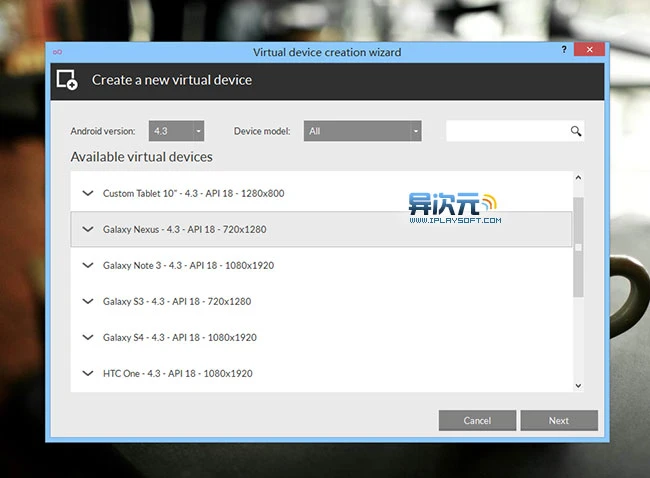Expand the Galaxy S3 device chevron
This screenshot has width=650, height=478.
click(88, 301)
